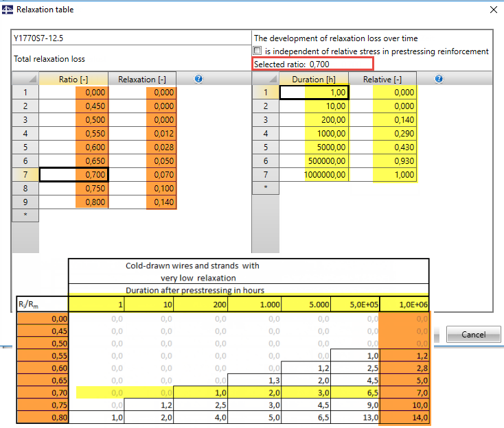This screenshot has height=428, width=504.
Task: Click the new row asterisk in Duration table
Action: (266, 188)
